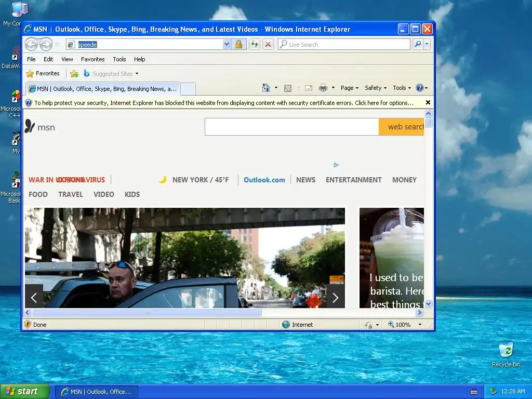Screen dimensions: 532x399
Task: Open the Page dropdown menu
Action: tap(350, 88)
